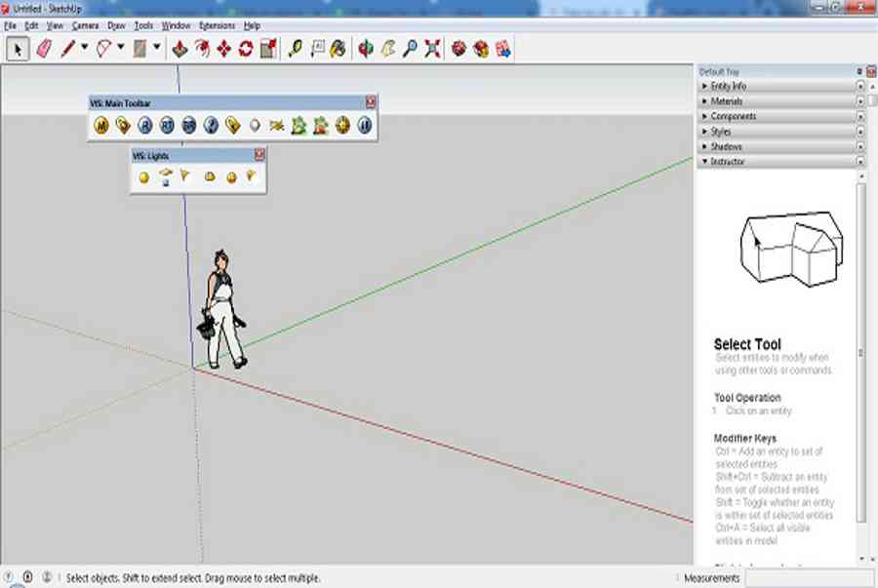The width and height of the screenshot is (878, 588).
Task: Click the Measurements input box
Action: pos(809,578)
